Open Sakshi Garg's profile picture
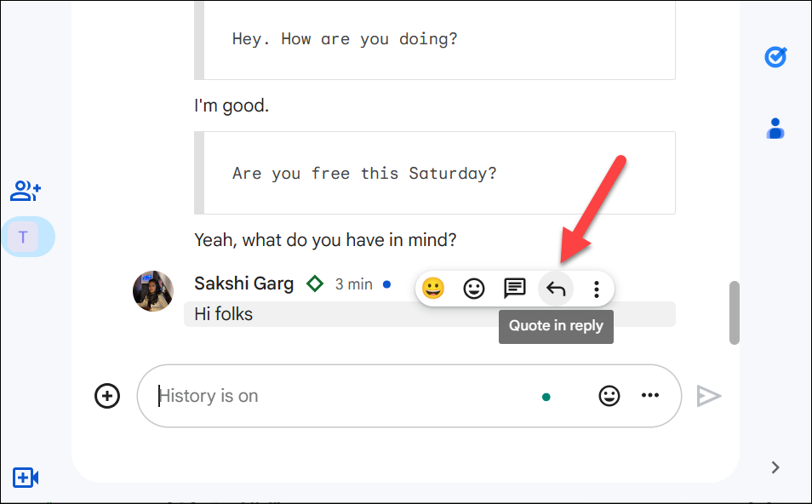Image resolution: width=812 pixels, height=504 pixels. (x=152, y=291)
